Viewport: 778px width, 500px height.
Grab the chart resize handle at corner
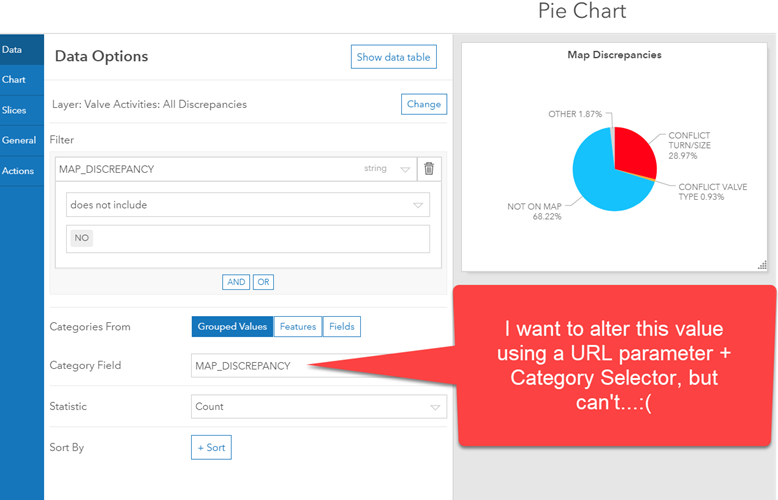pyautogui.click(x=762, y=266)
